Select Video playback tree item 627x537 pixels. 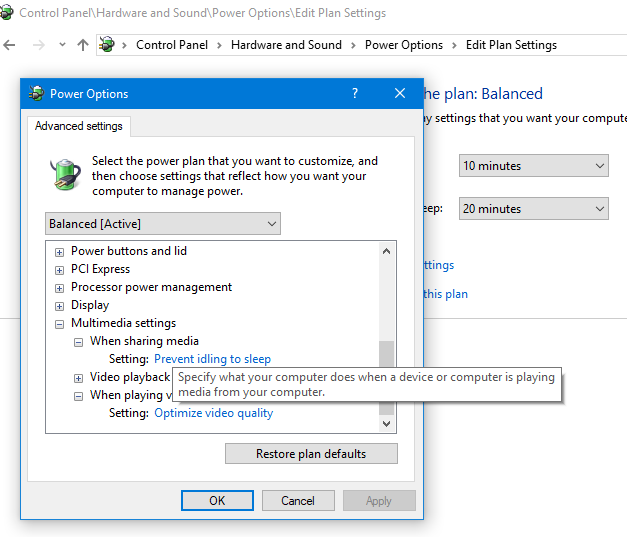click(130, 377)
